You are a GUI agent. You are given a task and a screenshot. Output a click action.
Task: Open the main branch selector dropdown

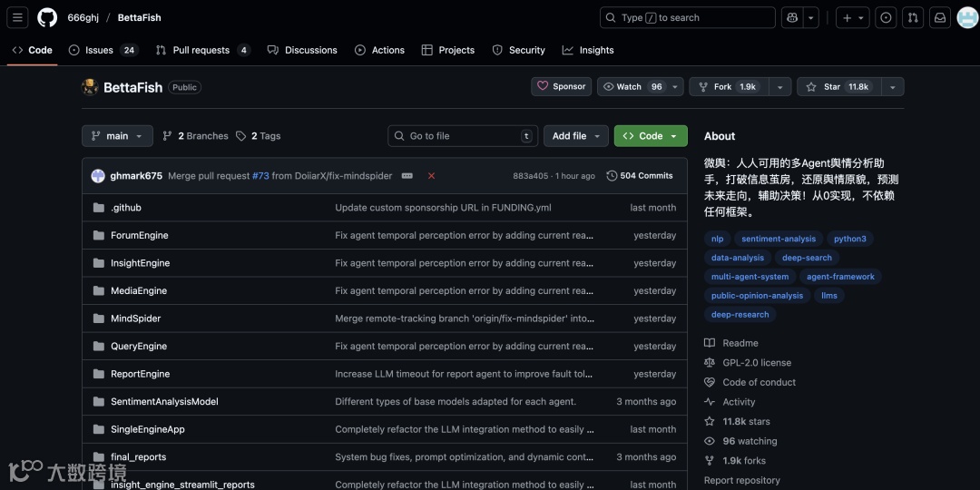[117, 135]
